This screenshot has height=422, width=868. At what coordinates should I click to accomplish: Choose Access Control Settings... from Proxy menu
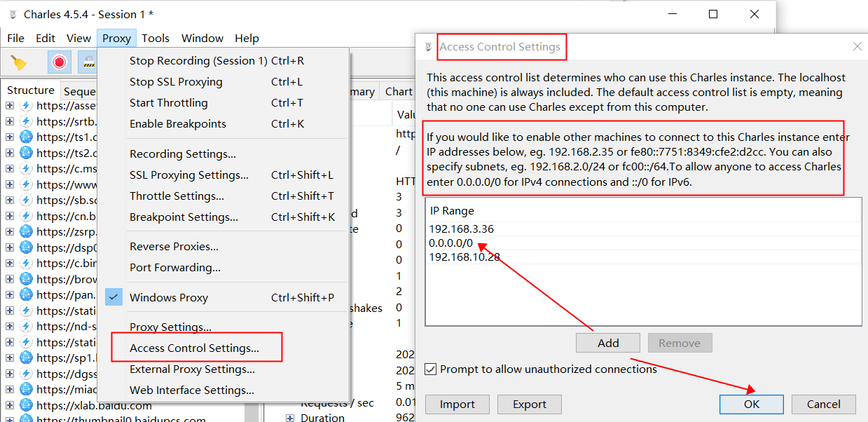tap(194, 348)
